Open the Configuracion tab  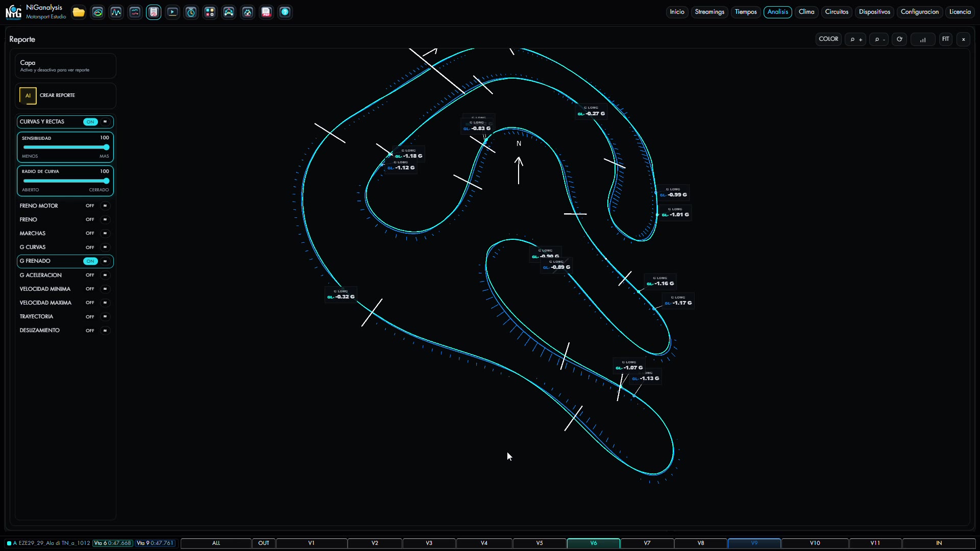coord(919,12)
